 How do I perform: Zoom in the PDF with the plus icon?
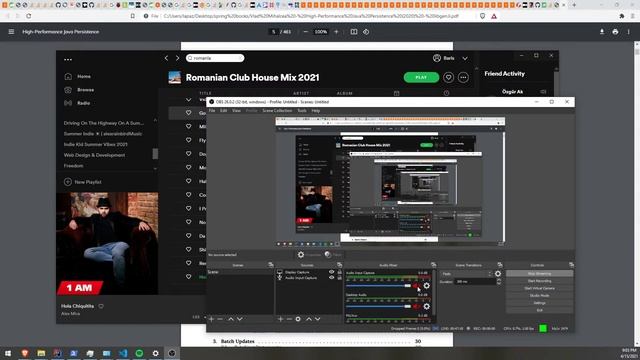tap(336, 31)
